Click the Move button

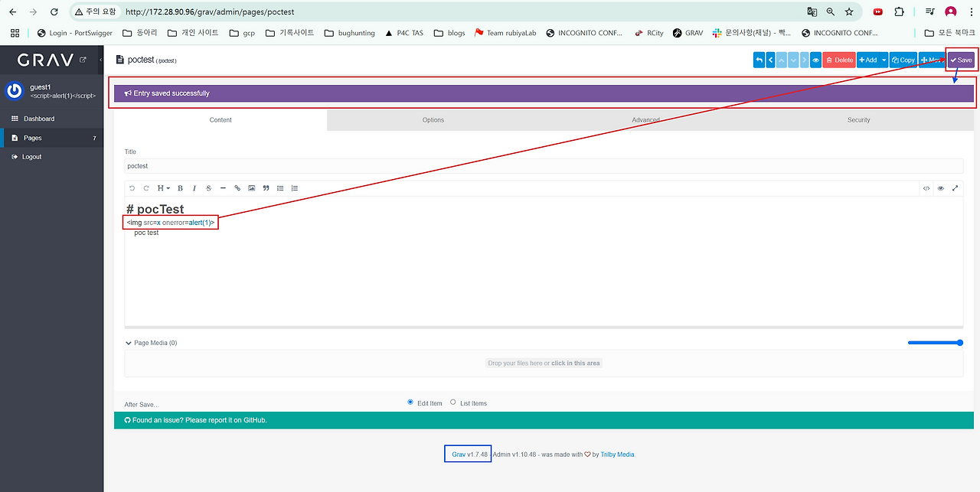pyautogui.click(x=932, y=60)
